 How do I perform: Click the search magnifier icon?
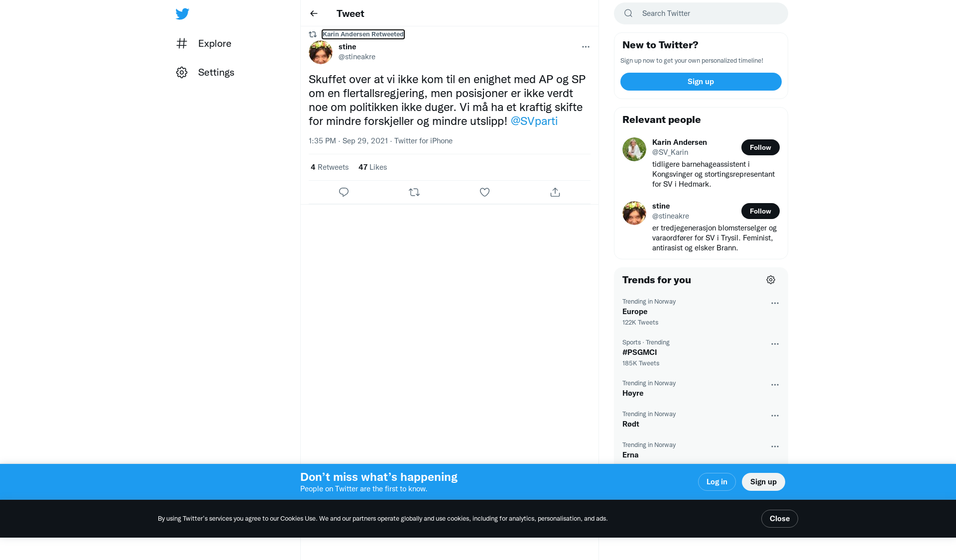pos(628,13)
